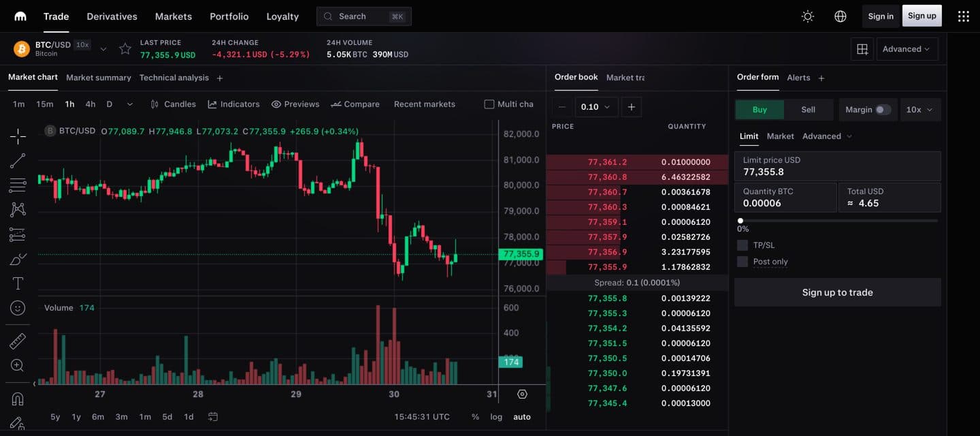Check the TP/SL checkbox
The image size is (980, 436).
742,245
